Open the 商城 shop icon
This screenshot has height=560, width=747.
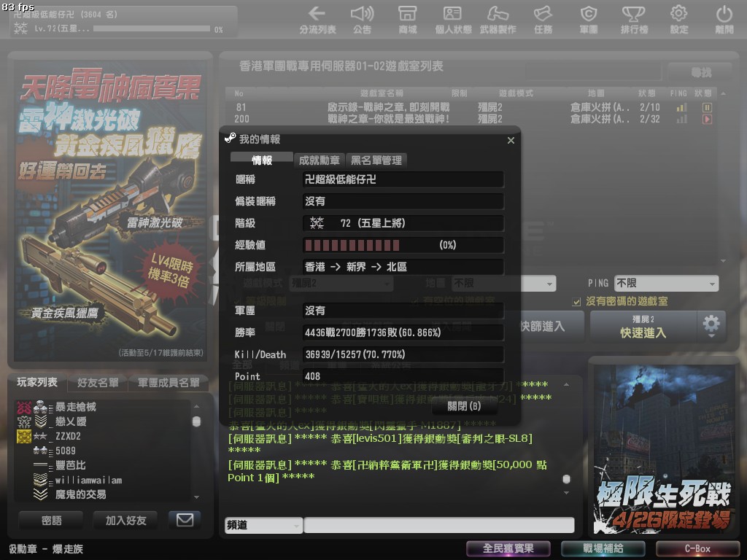point(407,14)
